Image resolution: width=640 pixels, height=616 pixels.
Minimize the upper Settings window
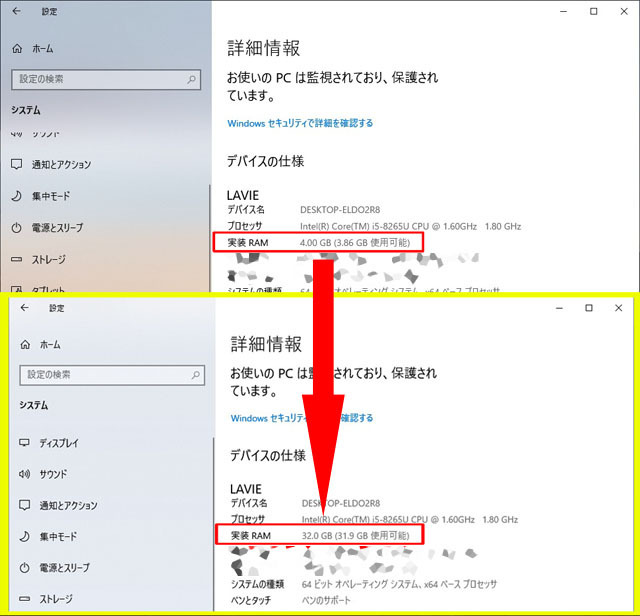click(x=564, y=11)
